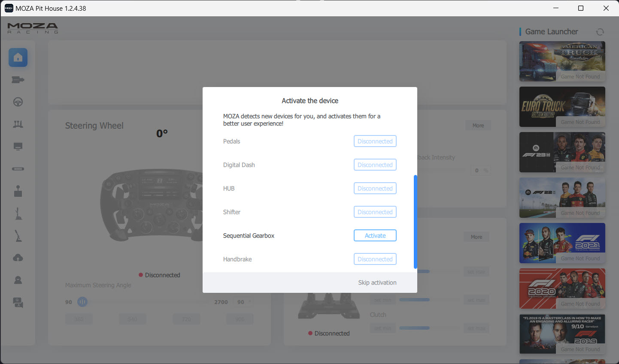Open the Q&A help icon in sidebar
Screen dimensions: 619x364
[18, 303]
